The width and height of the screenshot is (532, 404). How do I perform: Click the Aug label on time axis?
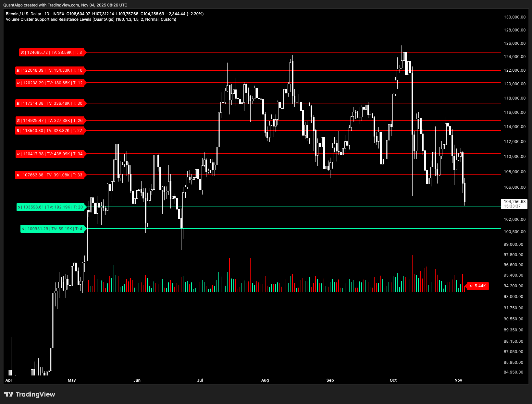(265, 380)
